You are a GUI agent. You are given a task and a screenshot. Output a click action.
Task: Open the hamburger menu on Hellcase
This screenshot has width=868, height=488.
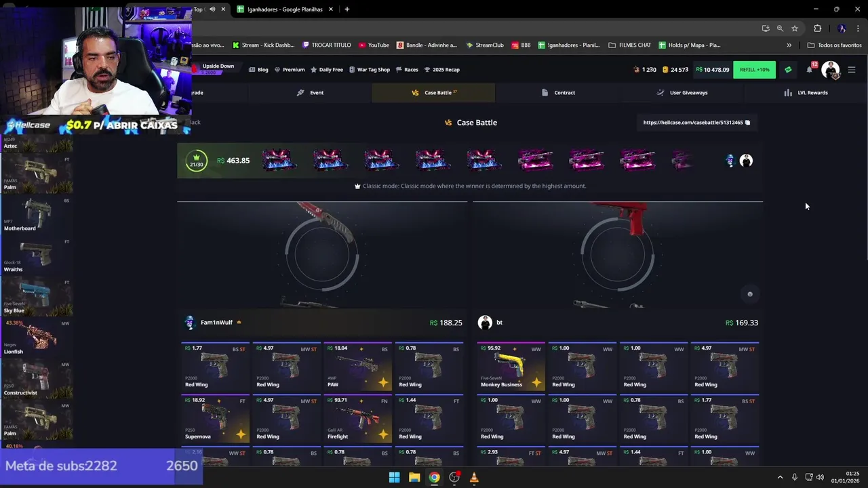(852, 70)
